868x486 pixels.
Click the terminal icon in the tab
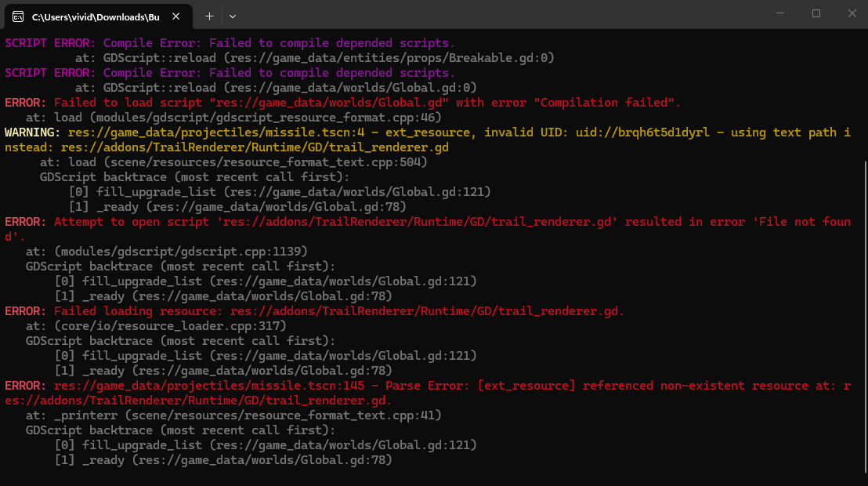[18, 16]
